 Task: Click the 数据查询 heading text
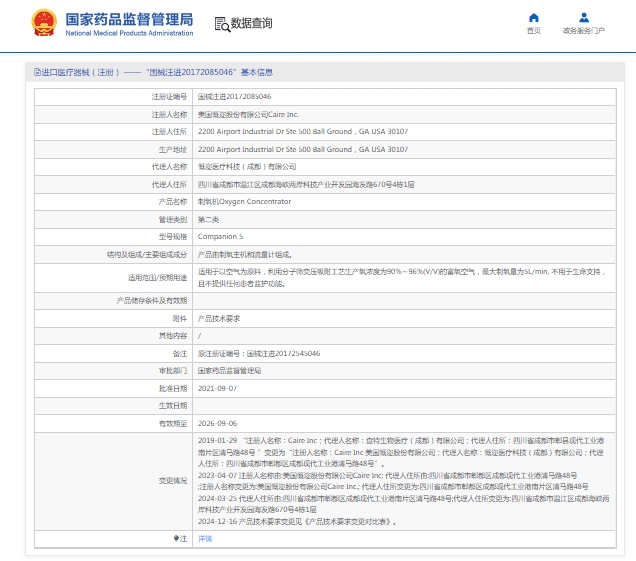[251, 23]
